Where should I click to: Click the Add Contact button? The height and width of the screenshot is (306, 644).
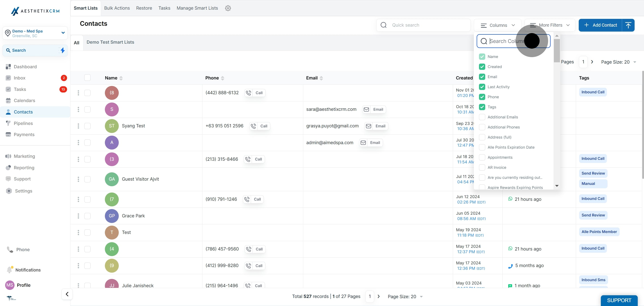[600, 25]
